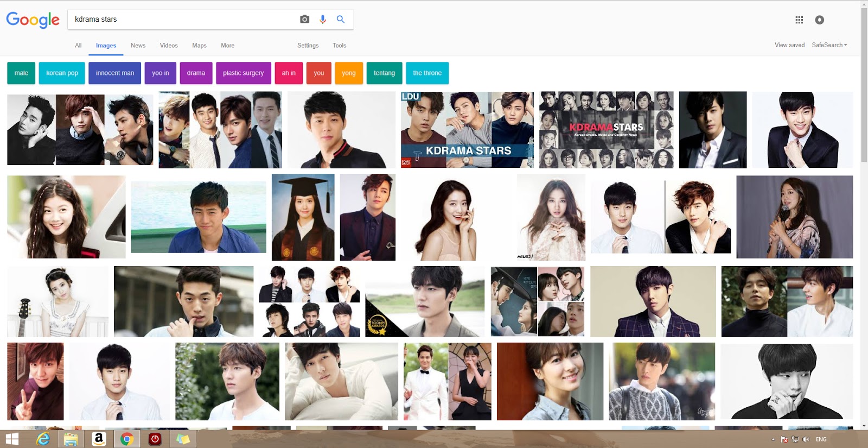Filter by orange 'yong' chip
The width and height of the screenshot is (868, 448).
(349, 73)
